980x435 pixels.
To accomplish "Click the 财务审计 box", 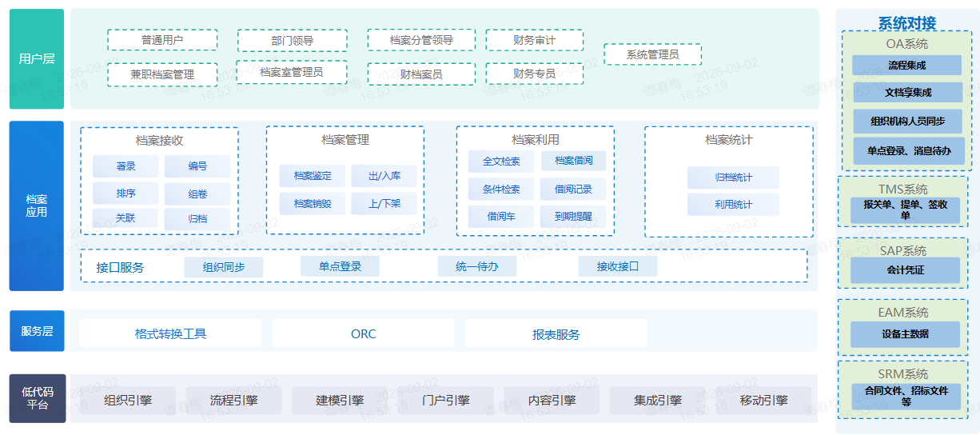I will click(534, 40).
